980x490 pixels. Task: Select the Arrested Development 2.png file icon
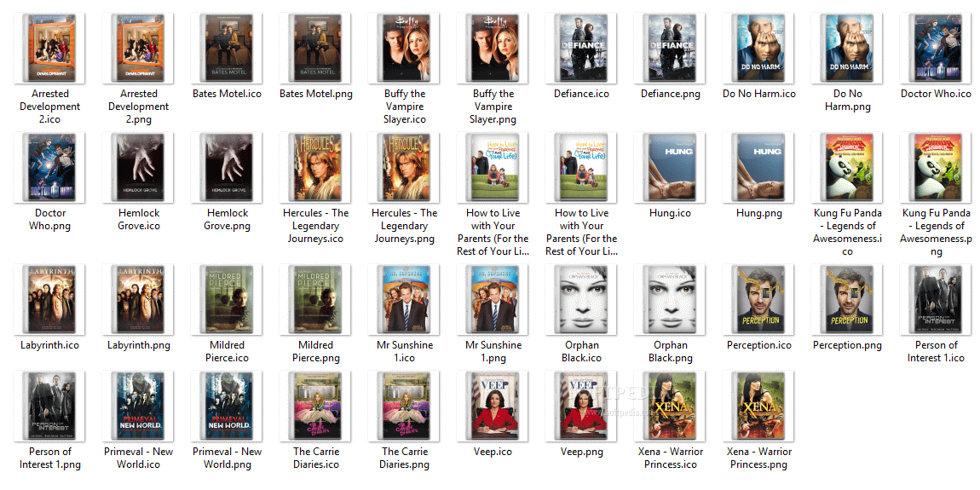click(x=138, y=48)
